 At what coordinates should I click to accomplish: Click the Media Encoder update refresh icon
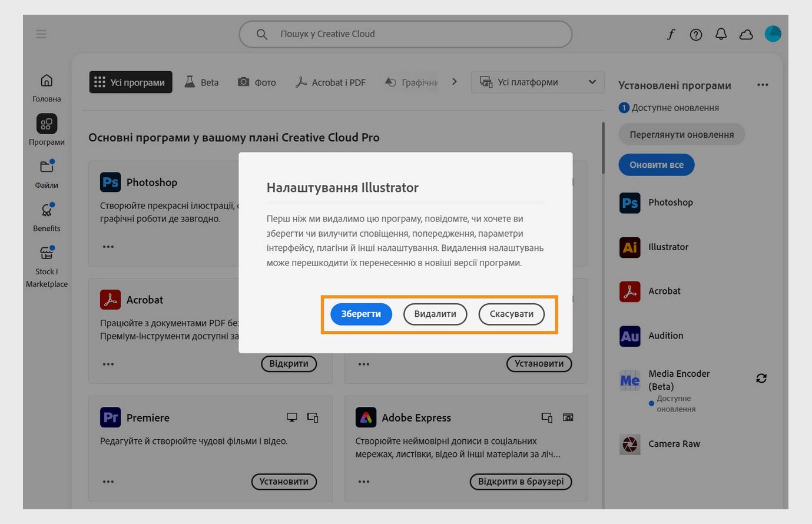(x=761, y=378)
